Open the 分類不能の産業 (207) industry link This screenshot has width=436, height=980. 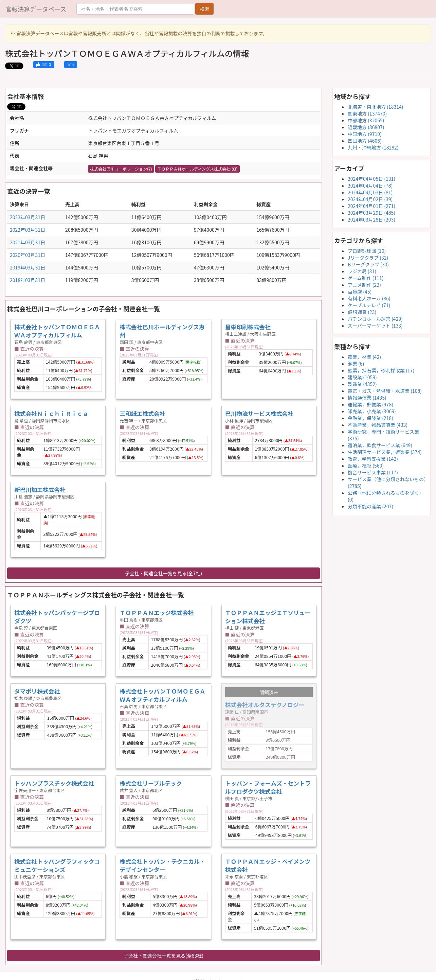(370, 506)
